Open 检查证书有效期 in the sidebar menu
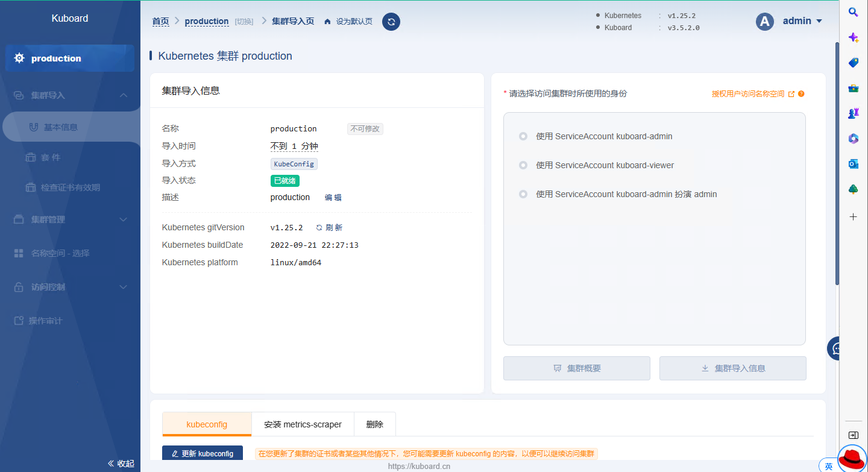 (71, 187)
